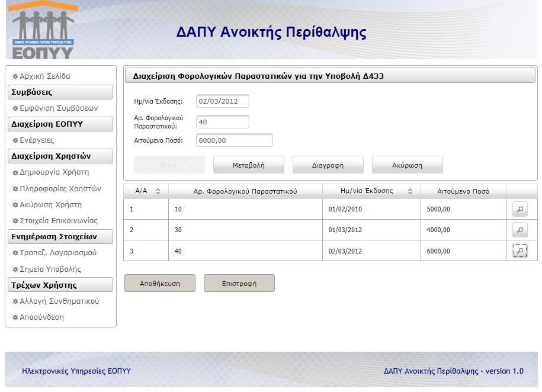Click the Αρ. Φορολογικού Παραστατικού column header
This screenshot has height=392, width=542.
(x=245, y=191)
